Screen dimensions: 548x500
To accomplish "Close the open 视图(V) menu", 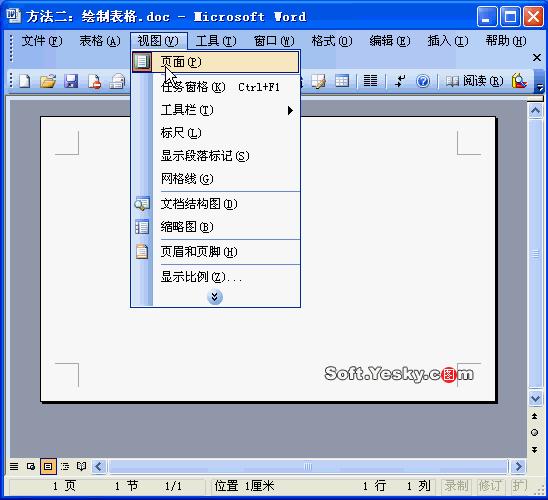I will 158,41.
